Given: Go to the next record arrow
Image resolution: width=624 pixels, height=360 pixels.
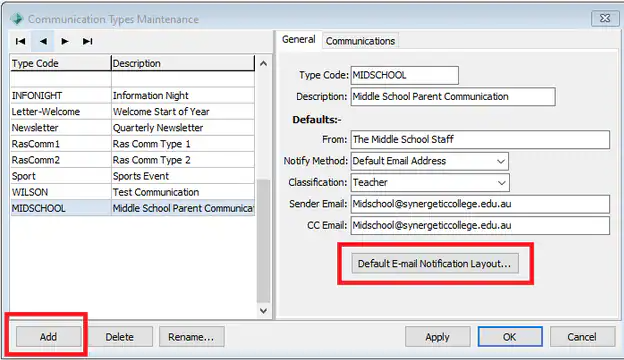Looking at the screenshot, I should (65, 41).
